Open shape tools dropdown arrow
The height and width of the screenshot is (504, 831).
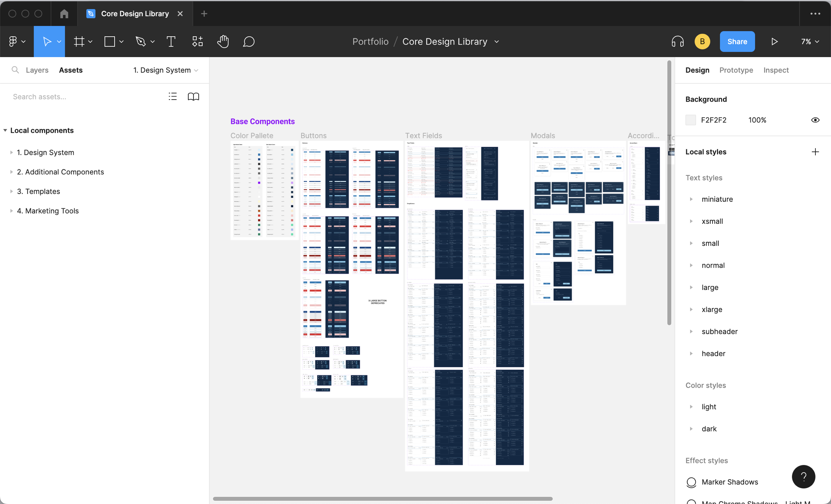click(x=121, y=42)
